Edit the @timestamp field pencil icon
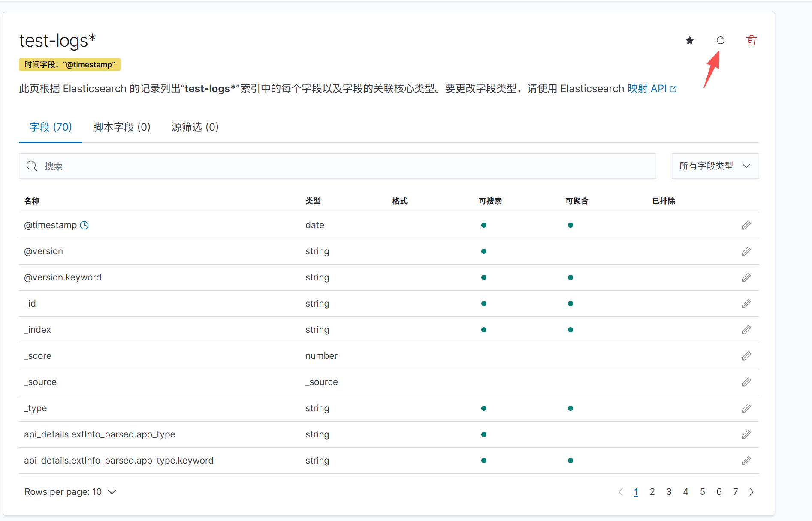Screen dimensions: 812x521 point(746,225)
